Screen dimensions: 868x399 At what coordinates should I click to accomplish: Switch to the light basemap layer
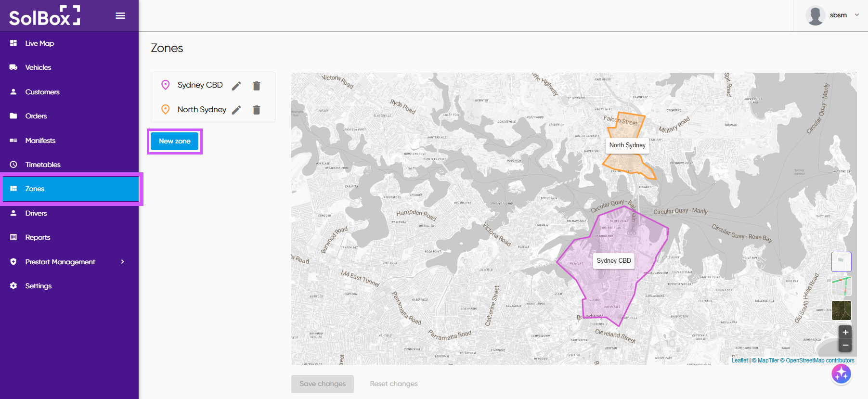tap(841, 262)
